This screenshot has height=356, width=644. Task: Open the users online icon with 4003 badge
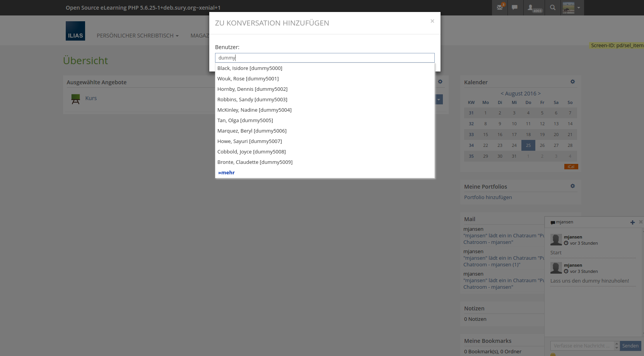click(x=534, y=8)
